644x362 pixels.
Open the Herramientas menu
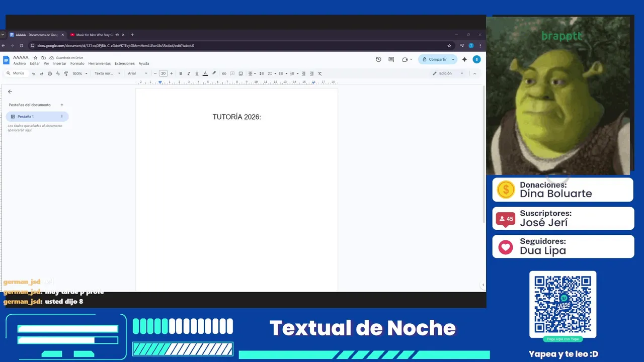100,63
